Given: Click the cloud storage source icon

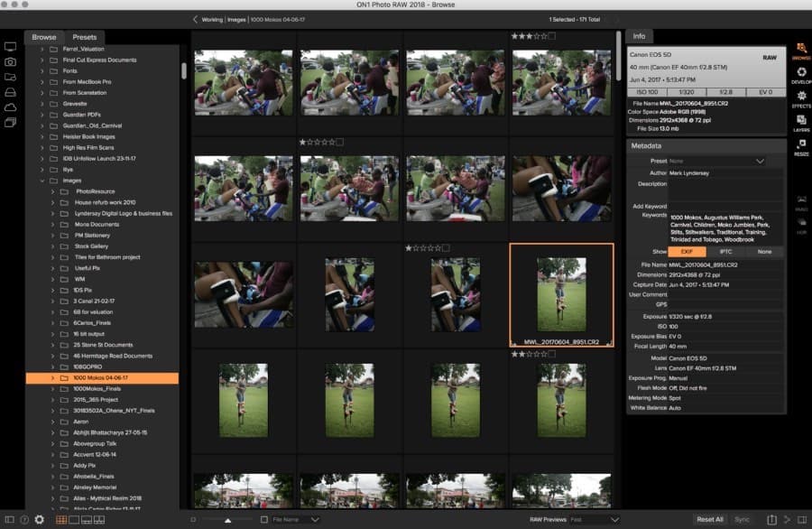Looking at the screenshot, I should 11,107.
